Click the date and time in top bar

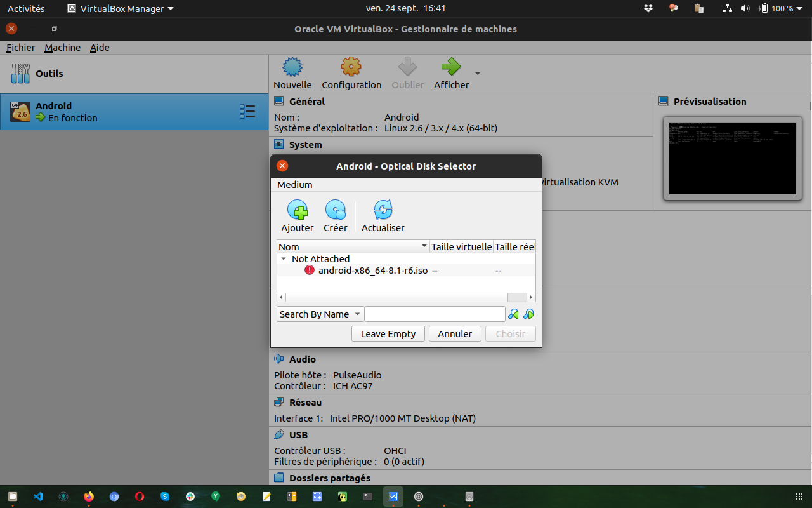(406, 8)
